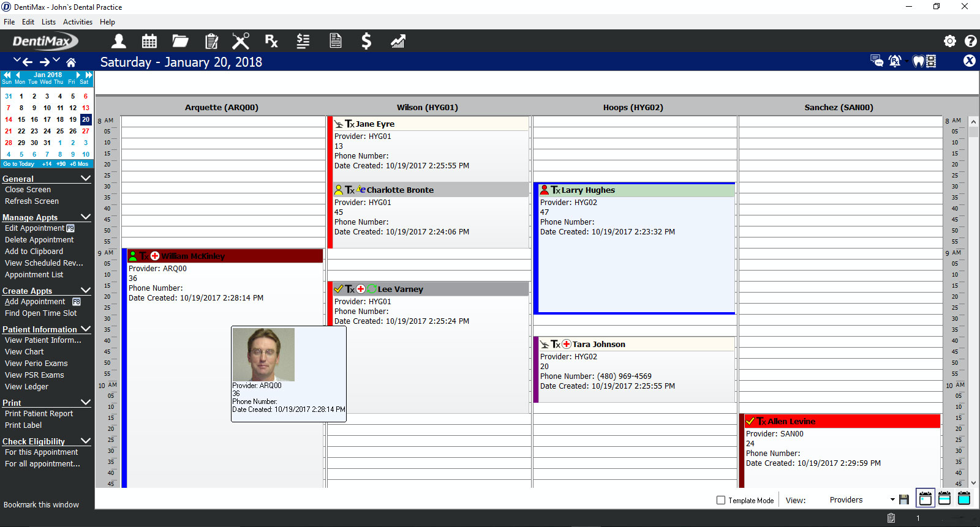980x527 pixels.
Task: Click Go to Today in mini calendar
Action: click(18, 164)
